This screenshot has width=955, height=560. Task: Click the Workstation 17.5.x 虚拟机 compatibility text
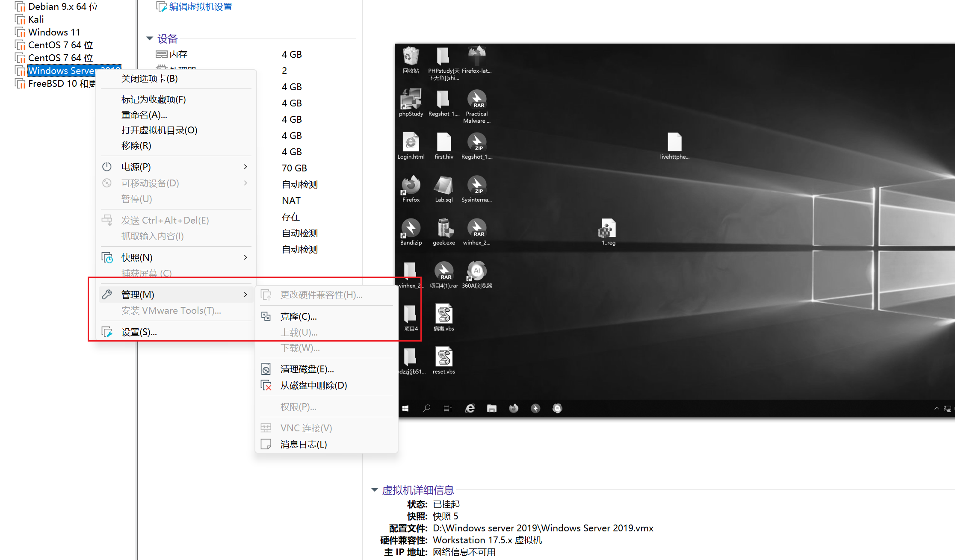pyautogui.click(x=487, y=540)
